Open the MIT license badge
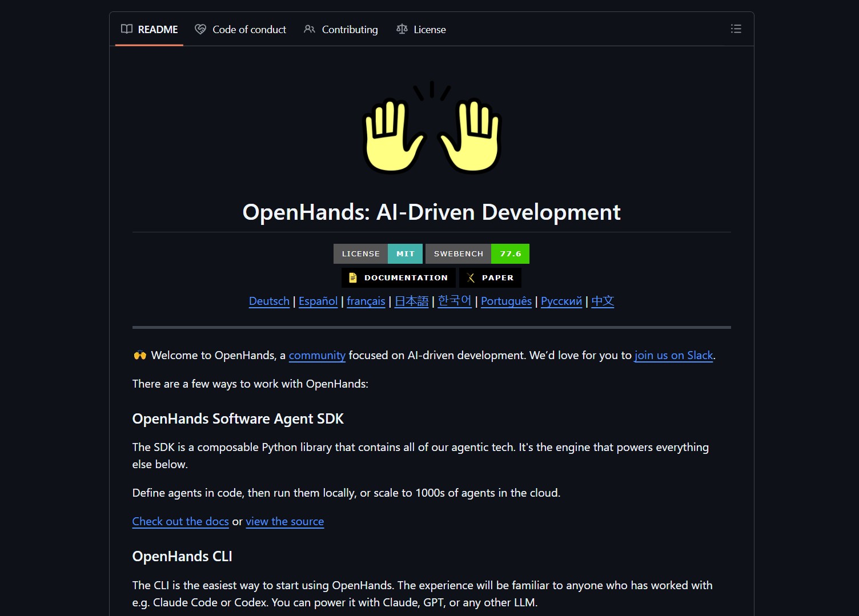859x616 pixels. (x=378, y=254)
